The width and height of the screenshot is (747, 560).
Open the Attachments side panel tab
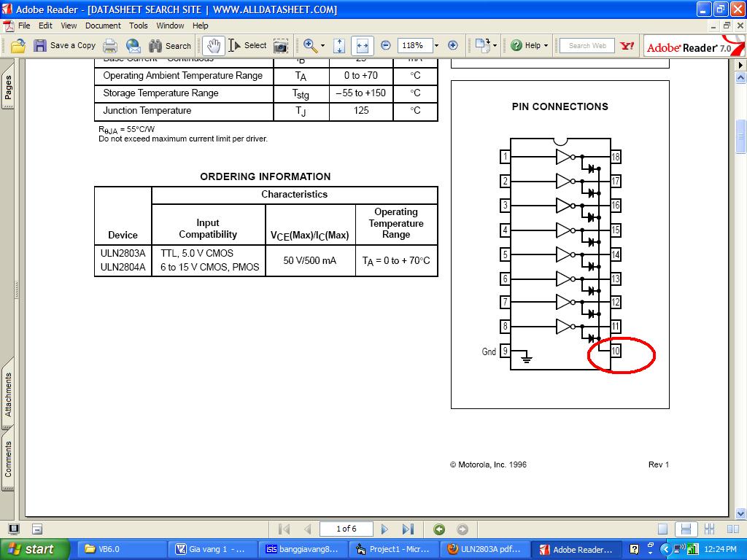(x=8, y=393)
